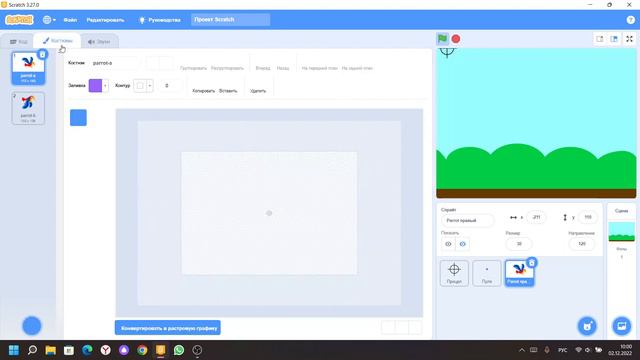The image size is (640, 360).
Task: Enter fullscreen stage mode
Action: pos(629,39)
